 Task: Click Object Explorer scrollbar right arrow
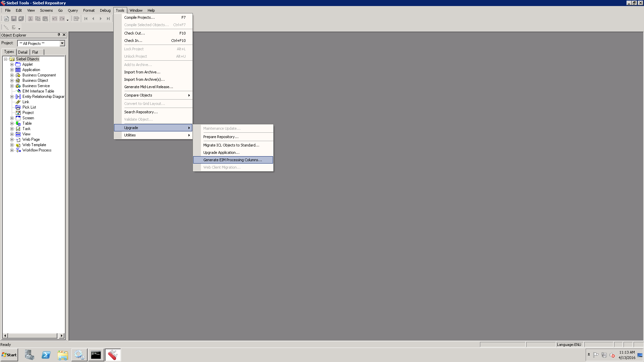pos(62,336)
